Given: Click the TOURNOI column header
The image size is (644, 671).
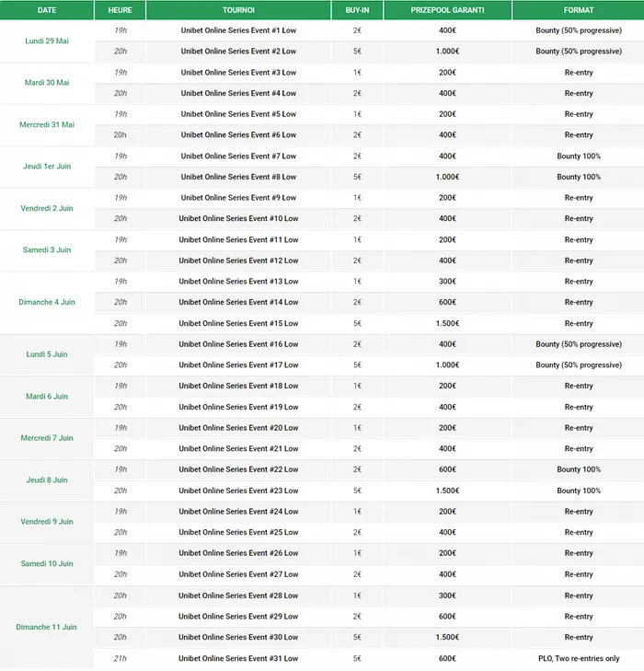Looking at the screenshot, I should (x=238, y=10).
